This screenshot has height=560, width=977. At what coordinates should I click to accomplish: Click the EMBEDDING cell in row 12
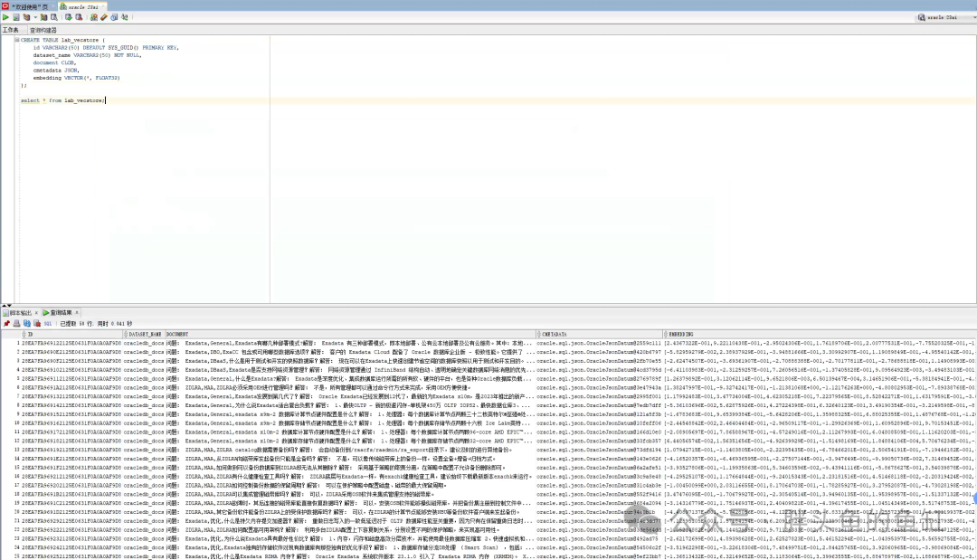pyautogui.click(x=820, y=441)
